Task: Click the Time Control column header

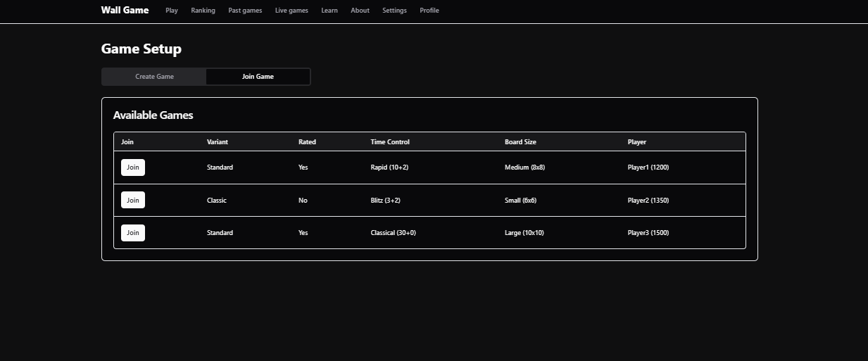Action: click(x=390, y=142)
